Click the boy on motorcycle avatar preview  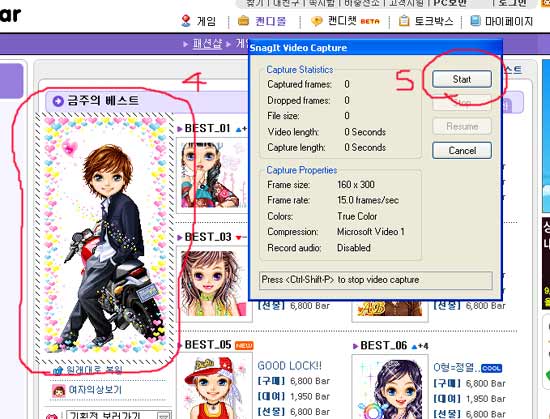(x=104, y=234)
